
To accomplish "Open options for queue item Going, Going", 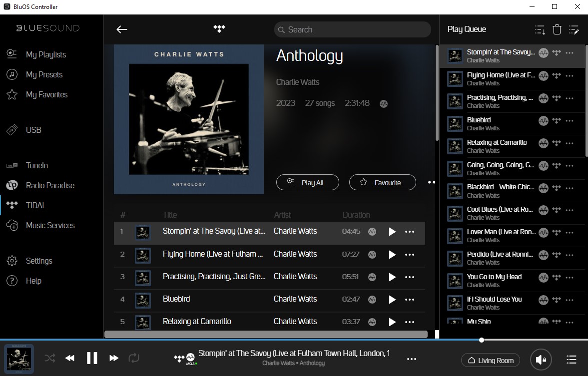I will tap(569, 165).
